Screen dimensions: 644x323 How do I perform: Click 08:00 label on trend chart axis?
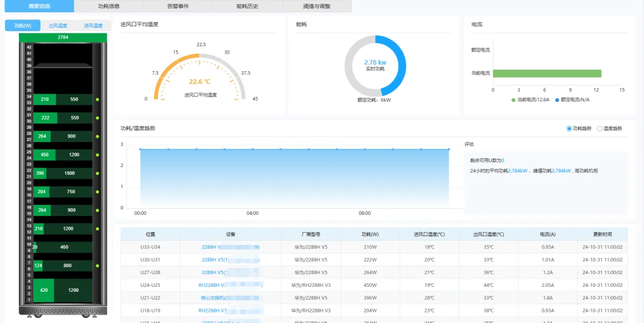[365, 213]
